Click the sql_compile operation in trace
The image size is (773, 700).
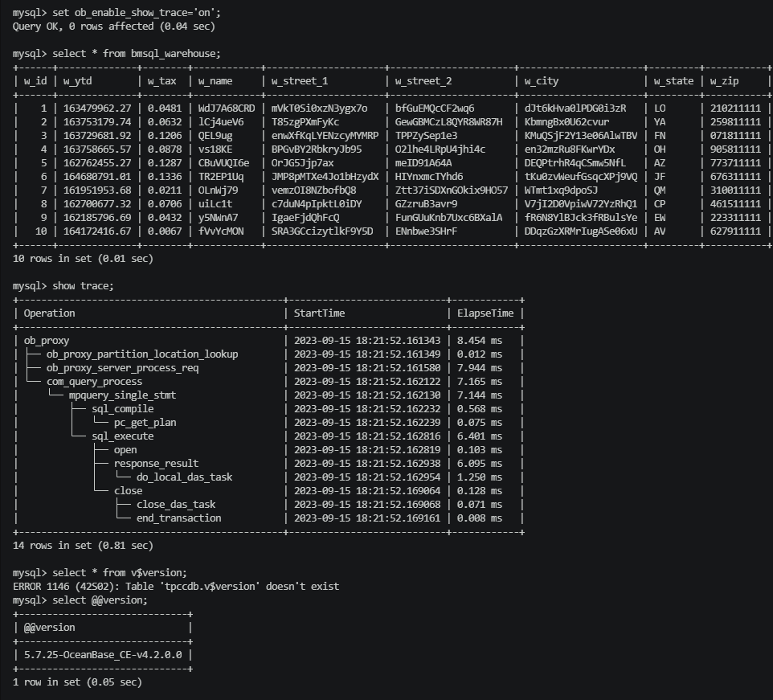[122, 409]
